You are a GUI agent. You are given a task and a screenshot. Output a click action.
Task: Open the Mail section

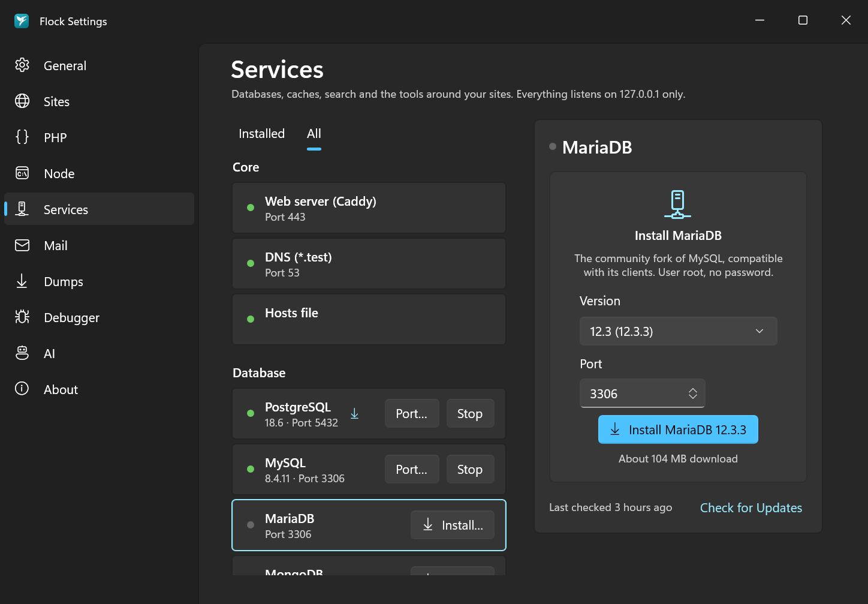pyautogui.click(x=99, y=245)
